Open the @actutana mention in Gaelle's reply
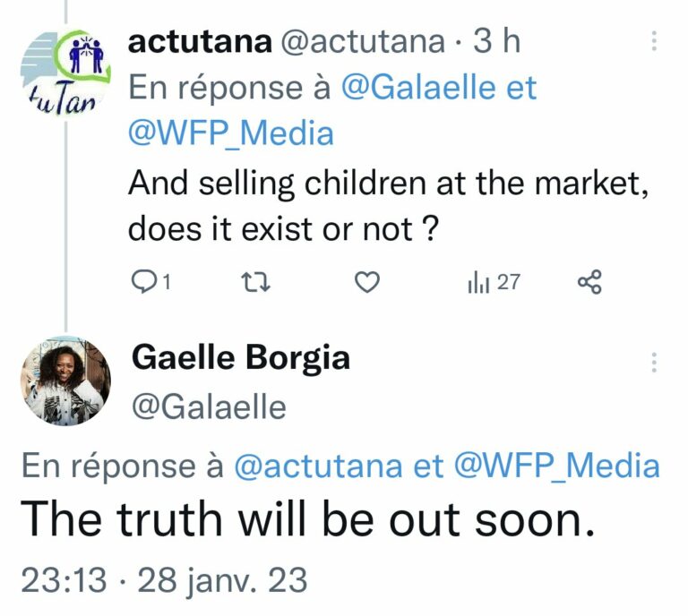 point(318,466)
